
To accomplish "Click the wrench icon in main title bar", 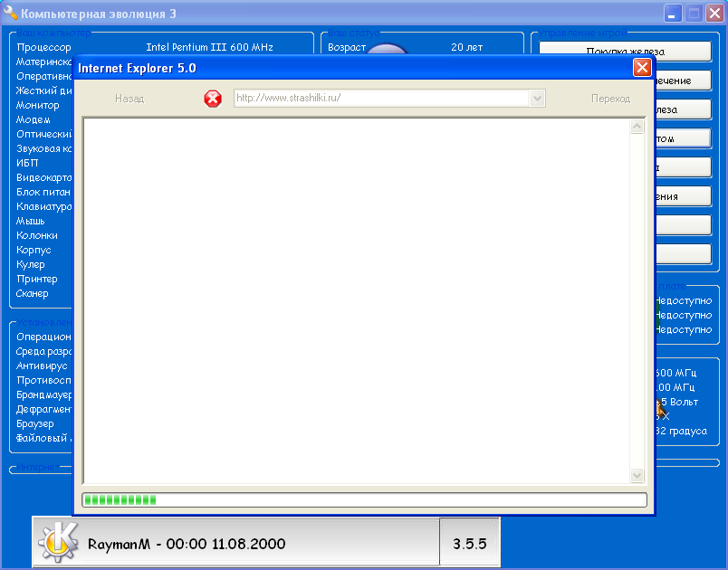I will click(x=10, y=12).
